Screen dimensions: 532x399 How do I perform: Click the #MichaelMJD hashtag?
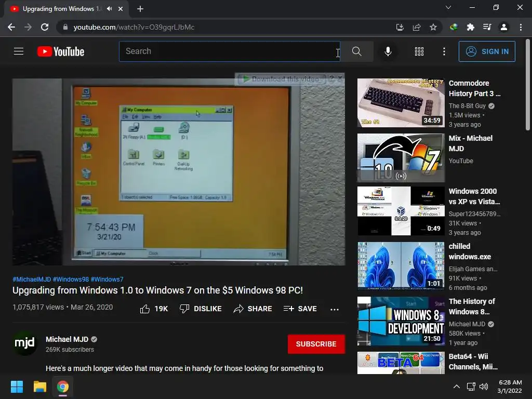(x=32, y=279)
